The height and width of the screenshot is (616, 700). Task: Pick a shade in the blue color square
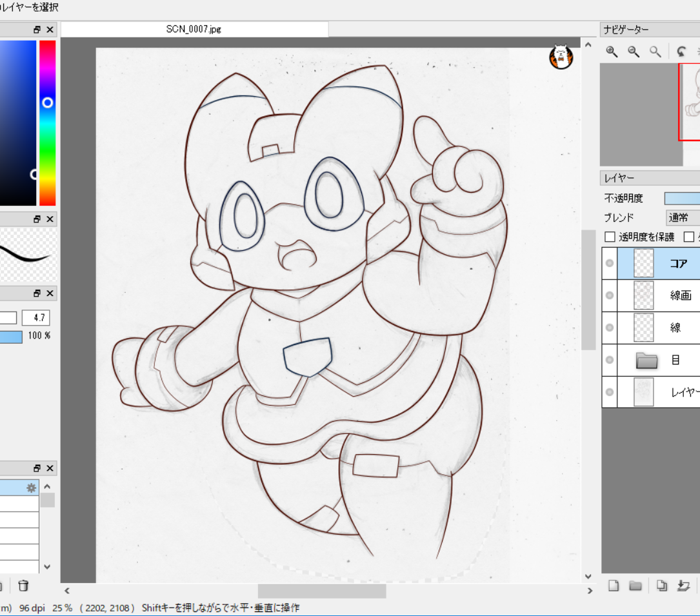[18, 123]
